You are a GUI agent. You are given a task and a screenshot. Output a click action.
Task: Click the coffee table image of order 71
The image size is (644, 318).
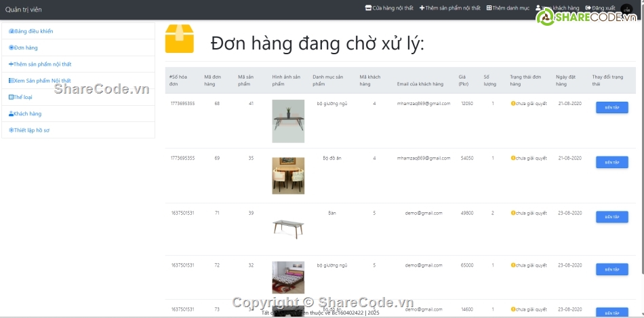tap(288, 229)
